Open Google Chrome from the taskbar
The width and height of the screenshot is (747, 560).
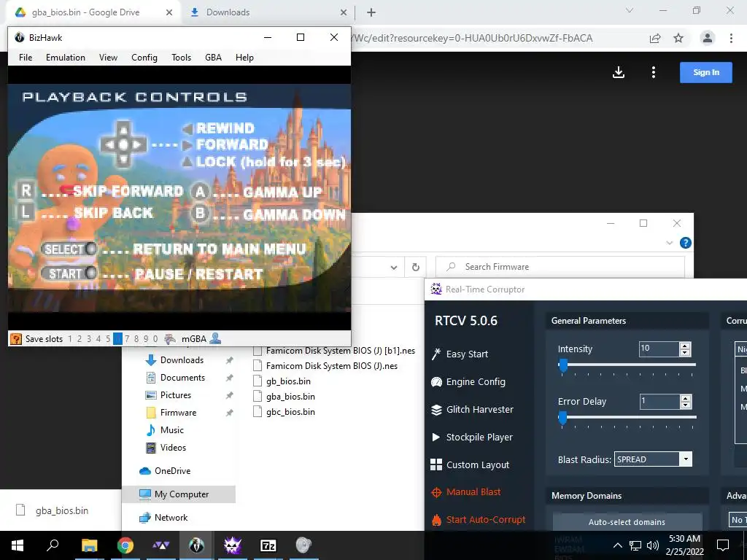125,545
